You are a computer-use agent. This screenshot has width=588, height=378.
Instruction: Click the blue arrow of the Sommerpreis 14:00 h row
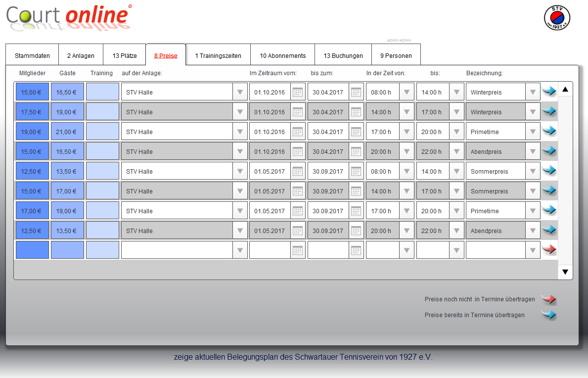549,190
